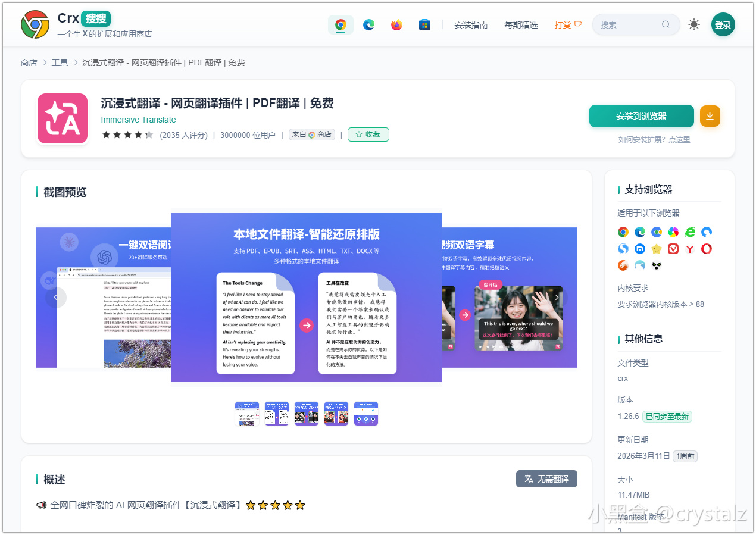Screen dimensions: 756x535
Task: Click the Immersive Translate extension logo
Action: (63, 118)
